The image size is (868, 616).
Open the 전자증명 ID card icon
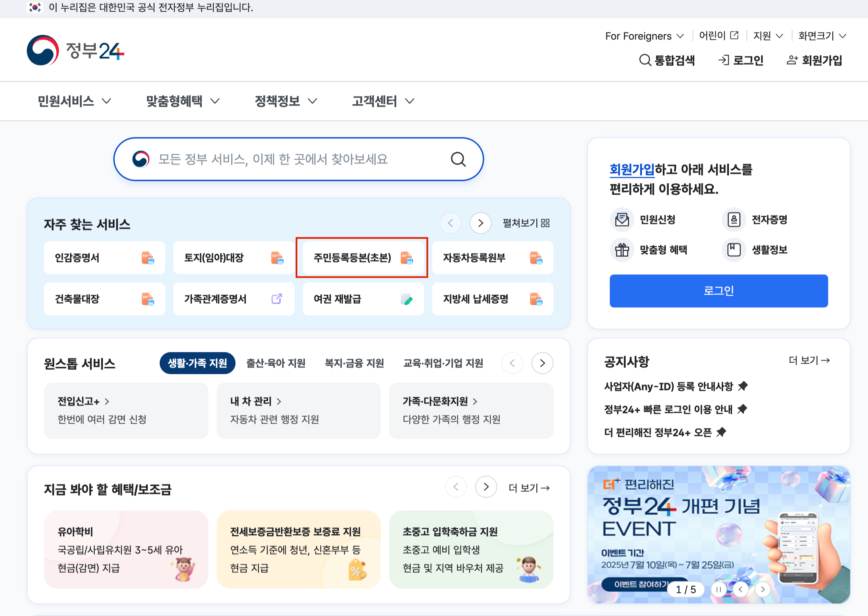pyautogui.click(x=734, y=220)
